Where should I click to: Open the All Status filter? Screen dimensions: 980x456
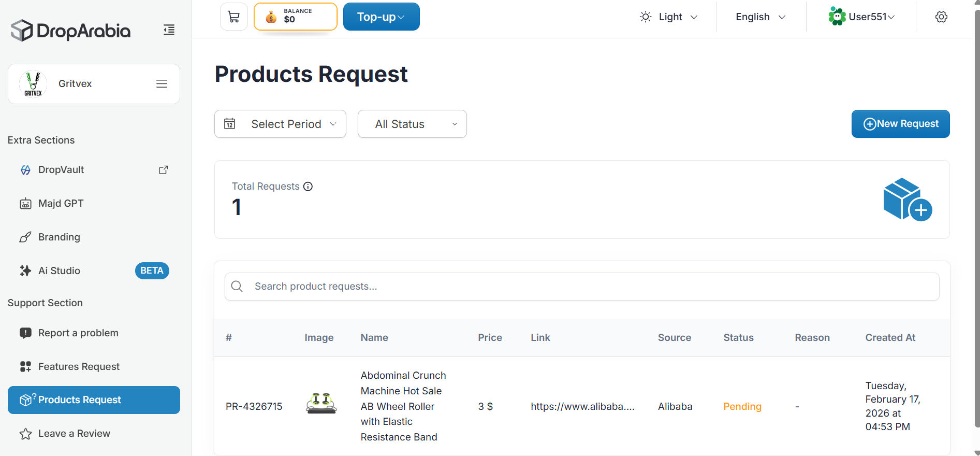coord(412,124)
